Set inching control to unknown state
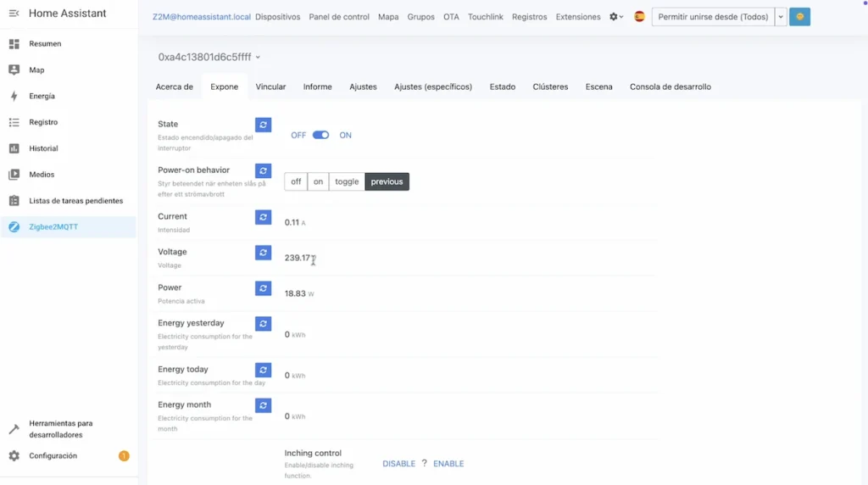 point(424,463)
